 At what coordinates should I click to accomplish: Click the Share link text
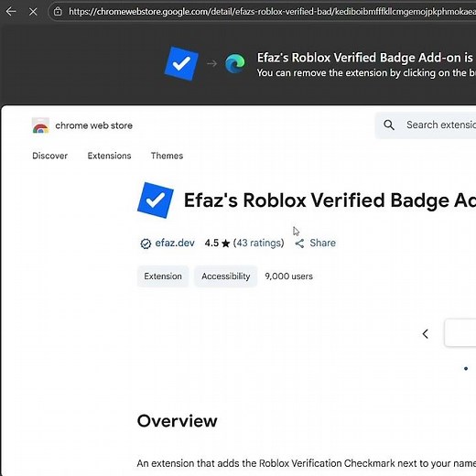point(322,243)
